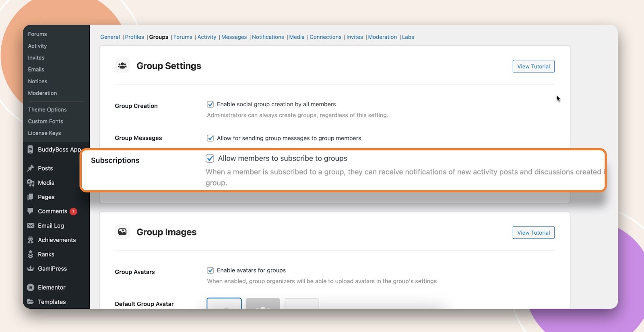The image size is (644, 332).
Task: Go to the Notifications tab
Action: tap(268, 37)
